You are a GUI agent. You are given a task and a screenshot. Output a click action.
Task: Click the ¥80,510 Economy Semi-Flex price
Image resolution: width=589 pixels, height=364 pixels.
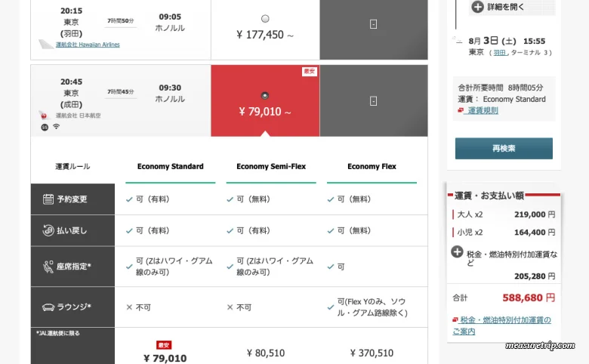266,353
